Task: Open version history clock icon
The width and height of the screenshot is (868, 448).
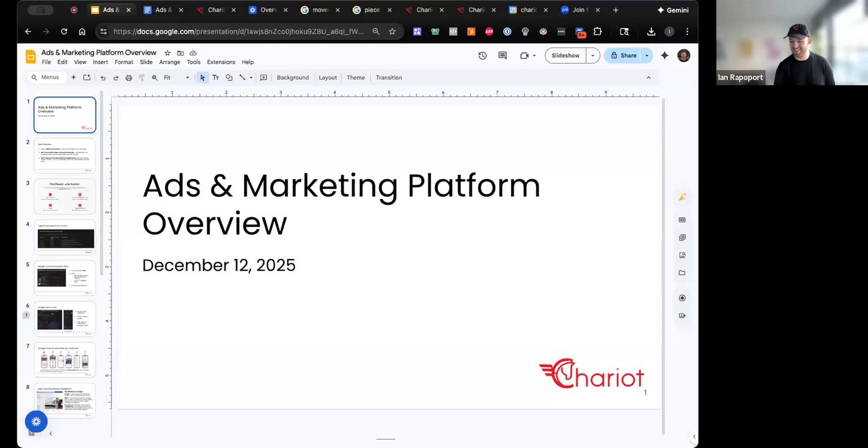Action: coord(483,55)
